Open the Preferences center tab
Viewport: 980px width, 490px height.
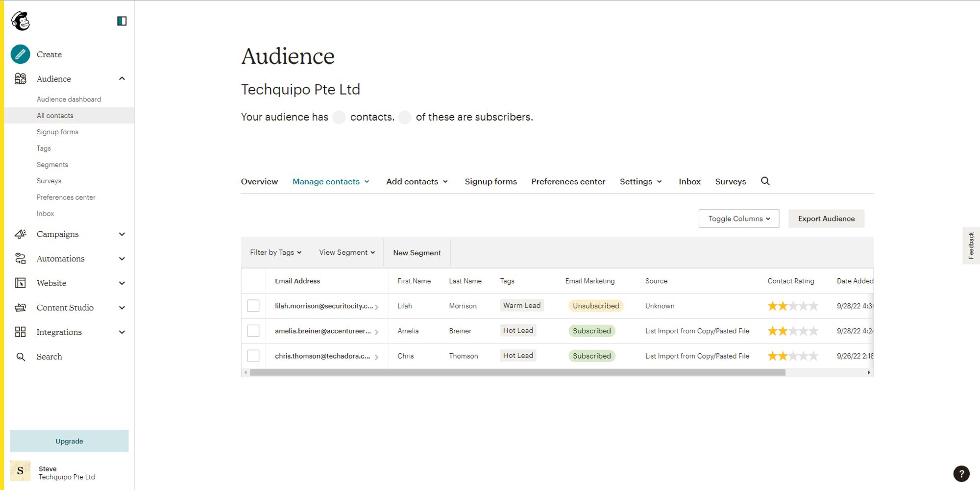568,181
